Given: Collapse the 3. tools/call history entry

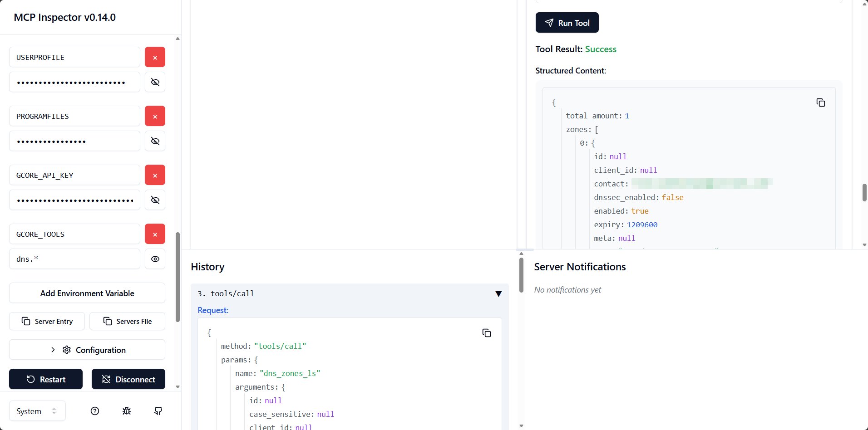Looking at the screenshot, I should [498, 294].
